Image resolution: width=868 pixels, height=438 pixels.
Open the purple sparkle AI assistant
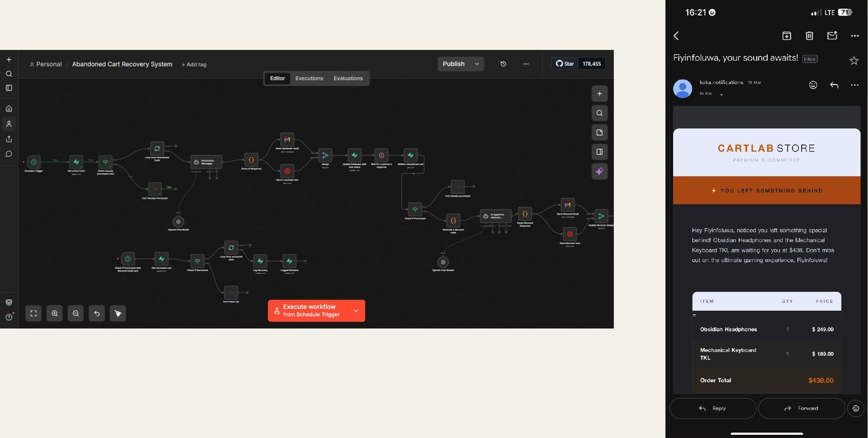599,172
